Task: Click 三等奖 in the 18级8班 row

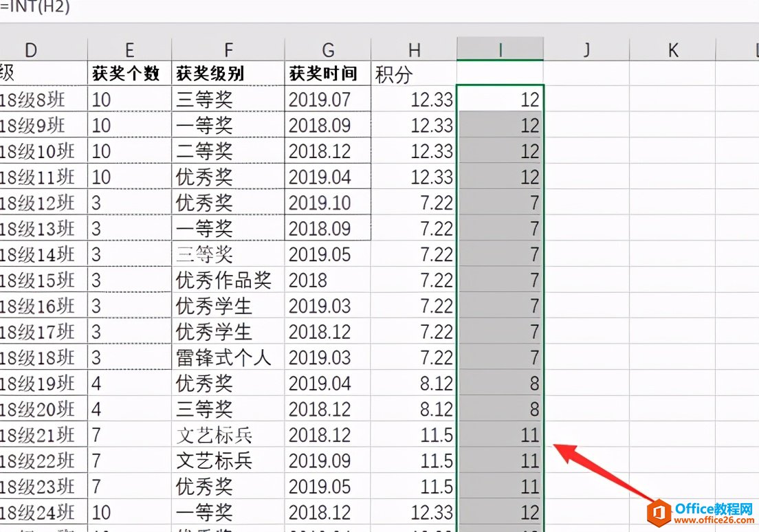Action: [x=228, y=99]
